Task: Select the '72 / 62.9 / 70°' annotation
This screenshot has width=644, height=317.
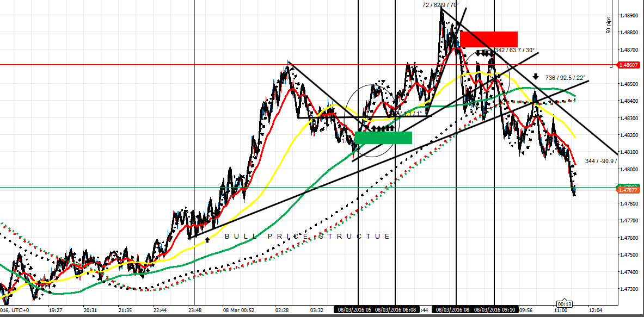Action: 440,5
